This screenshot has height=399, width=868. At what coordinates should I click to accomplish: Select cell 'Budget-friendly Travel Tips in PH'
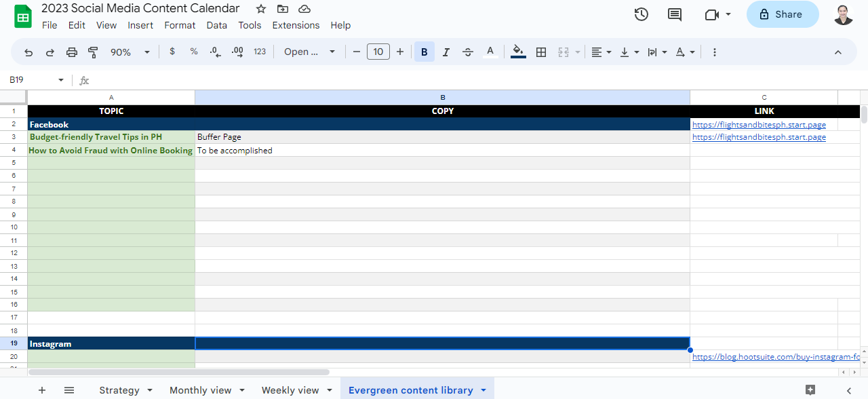pos(111,137)
